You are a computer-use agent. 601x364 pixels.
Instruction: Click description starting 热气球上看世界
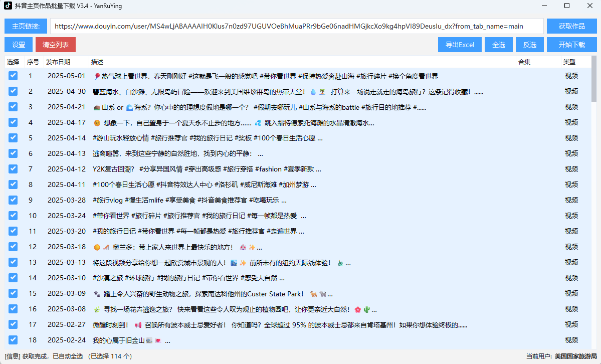point(266,76)
